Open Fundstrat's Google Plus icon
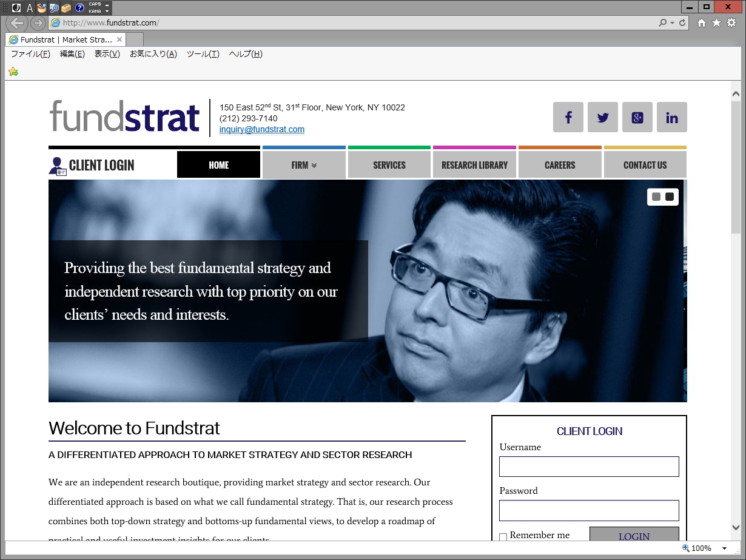 pyautogui.click(x=637, y=117)
